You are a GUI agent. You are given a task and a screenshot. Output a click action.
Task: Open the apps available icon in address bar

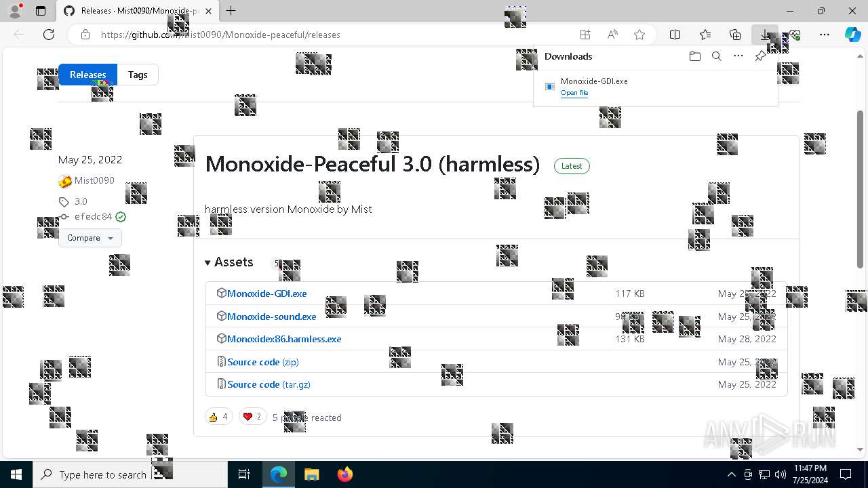(x=585, y=35)
